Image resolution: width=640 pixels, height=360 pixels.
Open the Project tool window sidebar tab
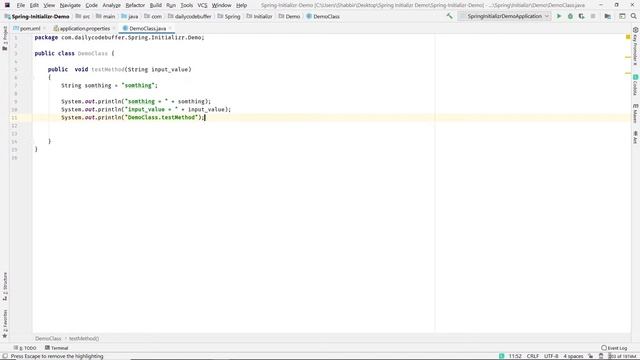(5, 38)
